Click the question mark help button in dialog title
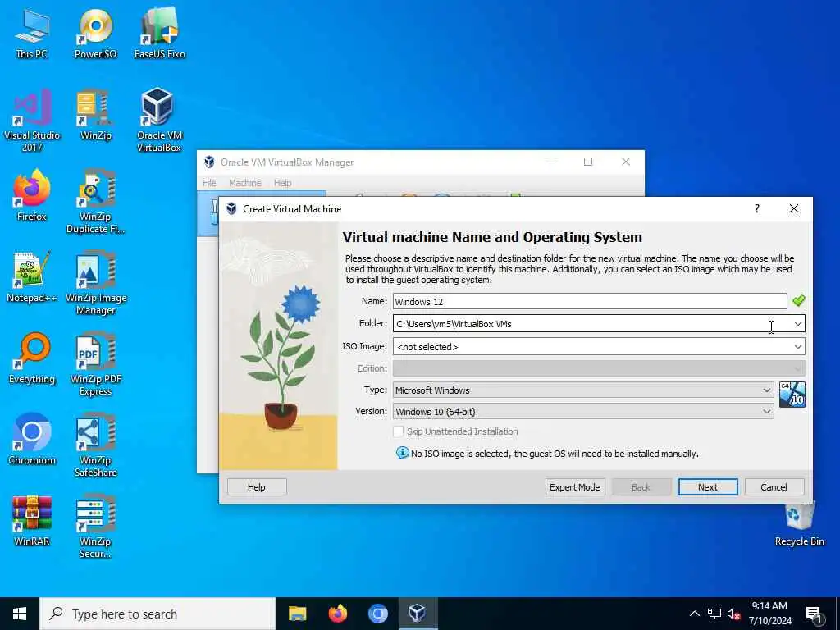 (757, 208)
